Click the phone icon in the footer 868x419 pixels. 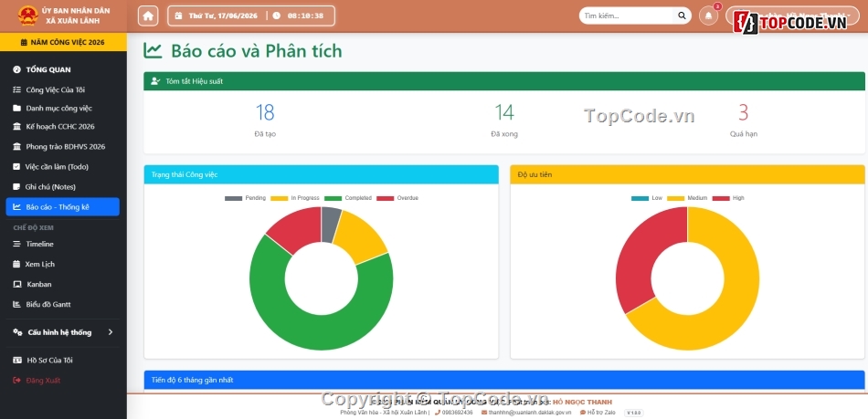tap(438, 413)
